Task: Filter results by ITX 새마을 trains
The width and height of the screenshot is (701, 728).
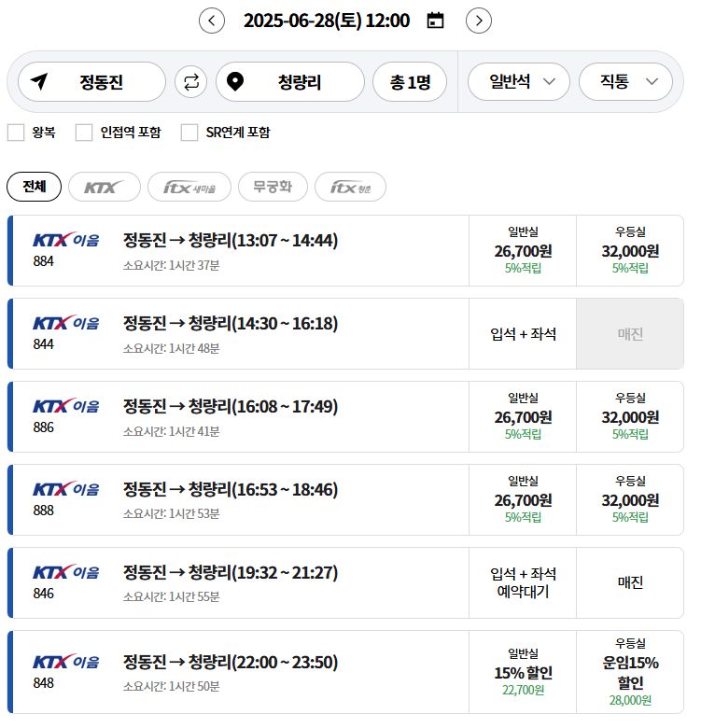Action: click(191, 189)
